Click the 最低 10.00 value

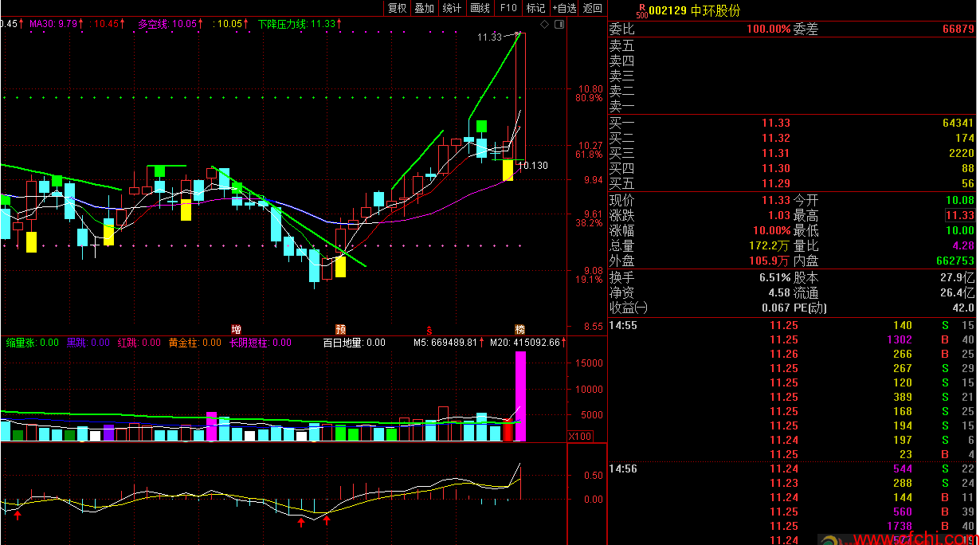tap(960, 230)
